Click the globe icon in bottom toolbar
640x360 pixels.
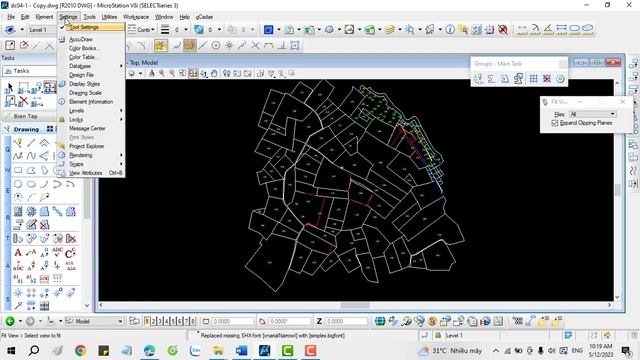(x=380, y=321)
